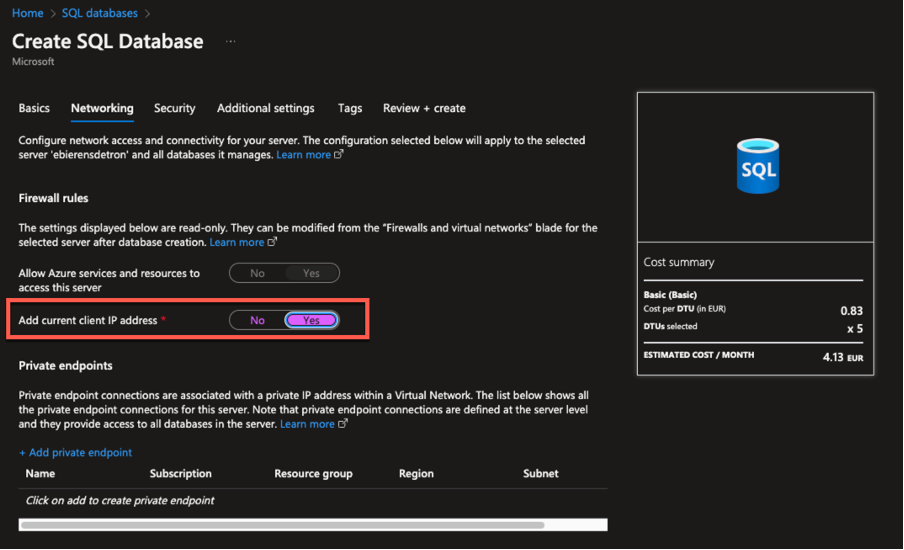Click Subscription column header

(x=180, y=473)
